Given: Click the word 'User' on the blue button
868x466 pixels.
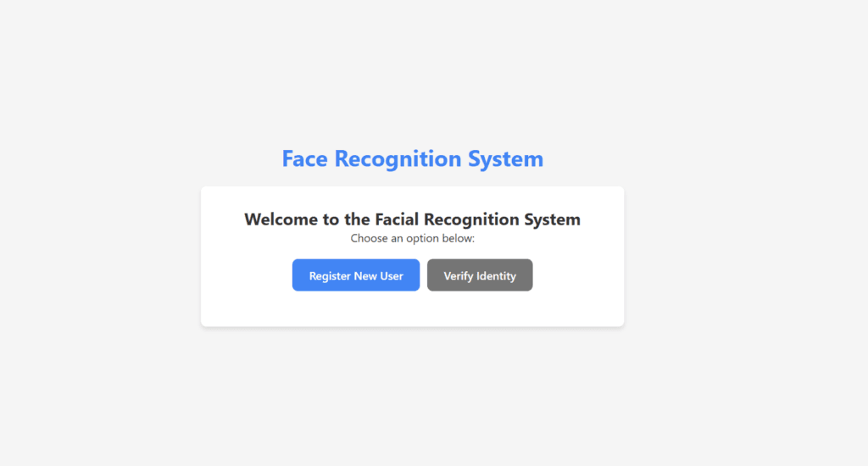Looking at the screenshot, I should (392, 275).
